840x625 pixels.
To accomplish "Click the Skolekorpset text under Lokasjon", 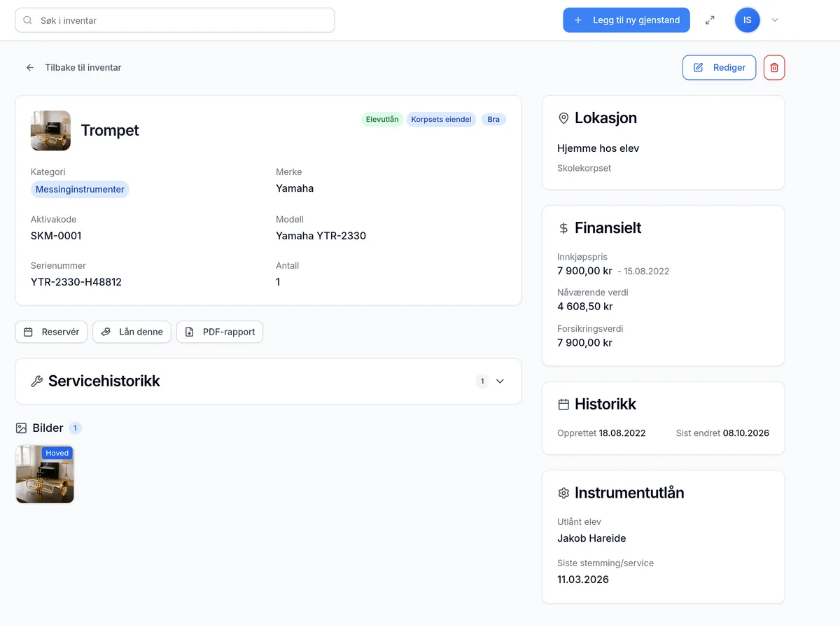I will 584,168.
